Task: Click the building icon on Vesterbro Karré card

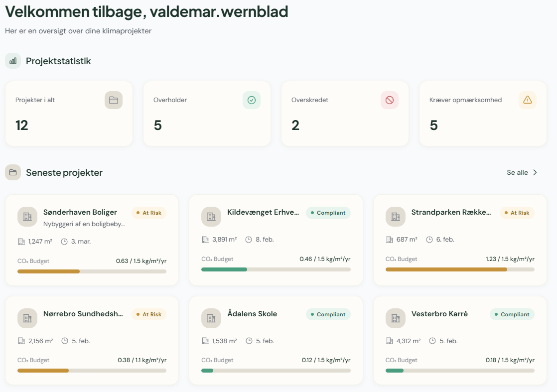Action: (395, 318)
